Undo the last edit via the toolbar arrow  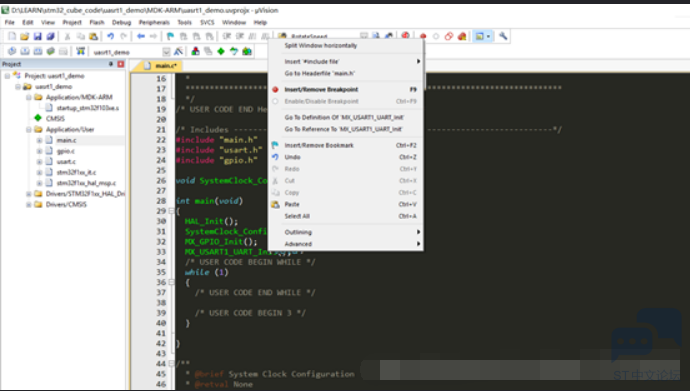tap(110, 37)
